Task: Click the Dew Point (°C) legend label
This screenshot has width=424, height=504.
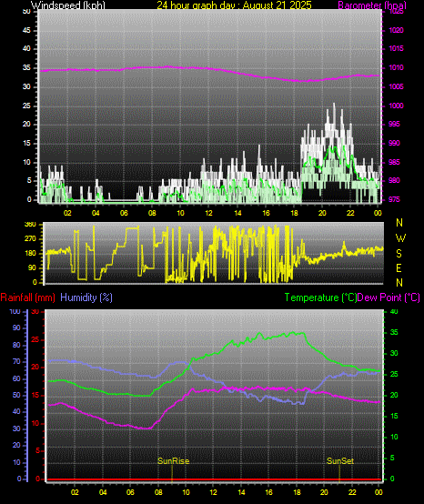Action: tap(389, 297)
